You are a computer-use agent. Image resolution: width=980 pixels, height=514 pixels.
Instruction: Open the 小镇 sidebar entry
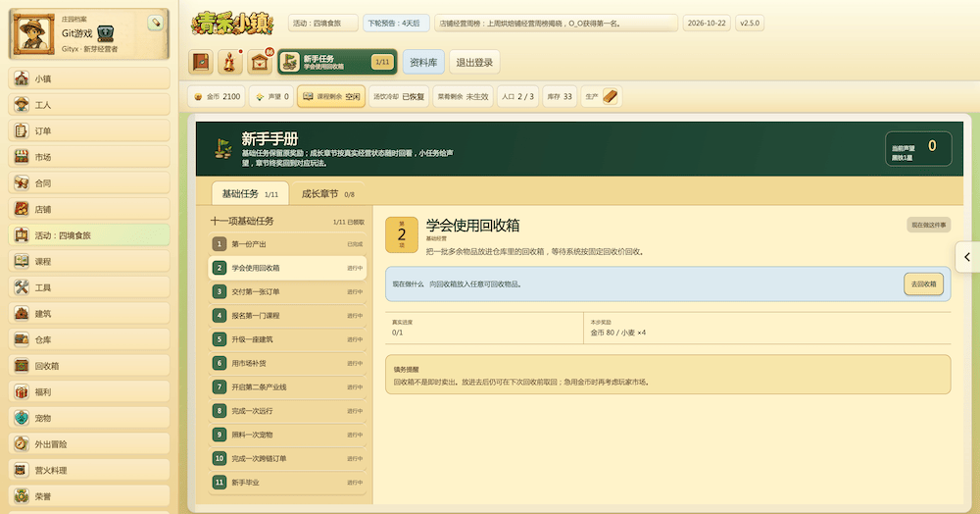pyautogui.click(x=89, y=78)
